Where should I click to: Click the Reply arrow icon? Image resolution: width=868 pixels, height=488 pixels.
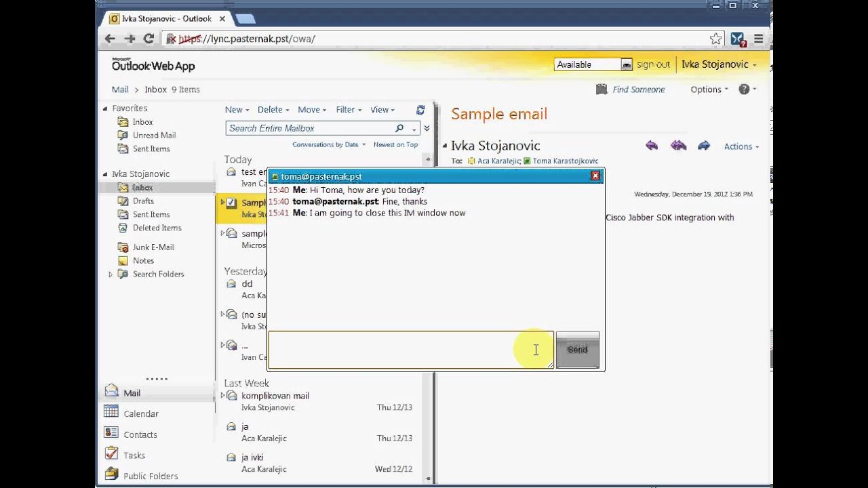[x=652, y=146]
